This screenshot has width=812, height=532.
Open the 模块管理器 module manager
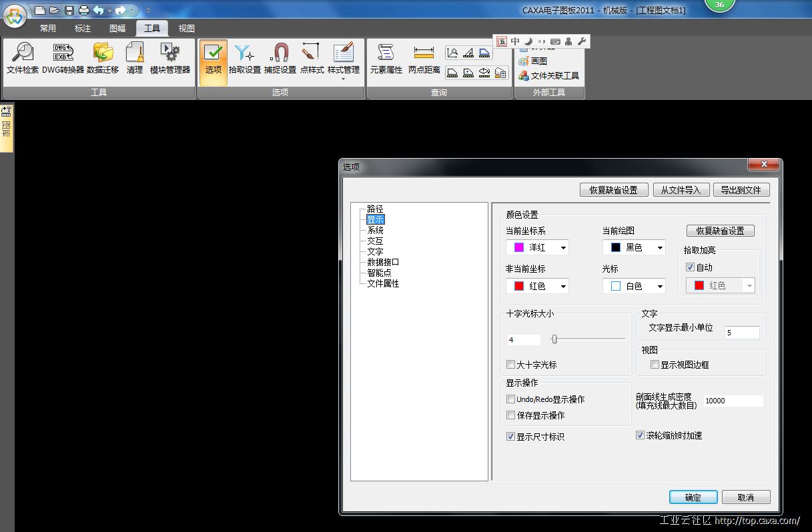point(169,58)
